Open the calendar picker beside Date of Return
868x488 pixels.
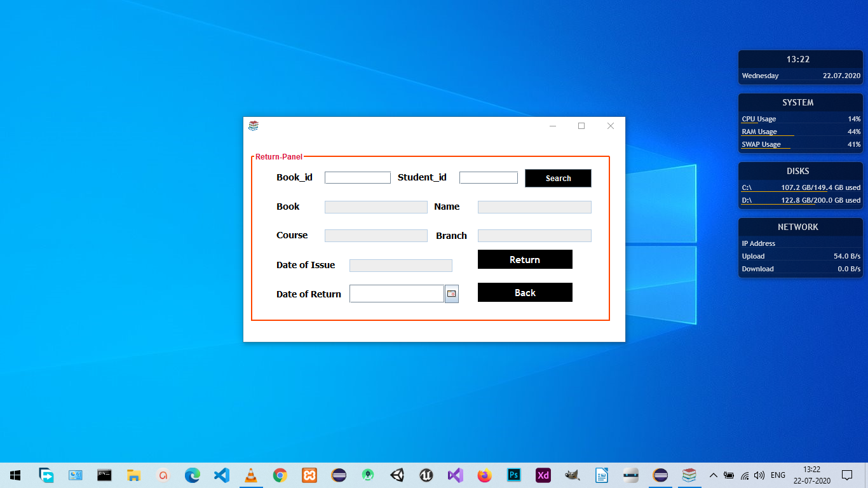coord(452,294)
